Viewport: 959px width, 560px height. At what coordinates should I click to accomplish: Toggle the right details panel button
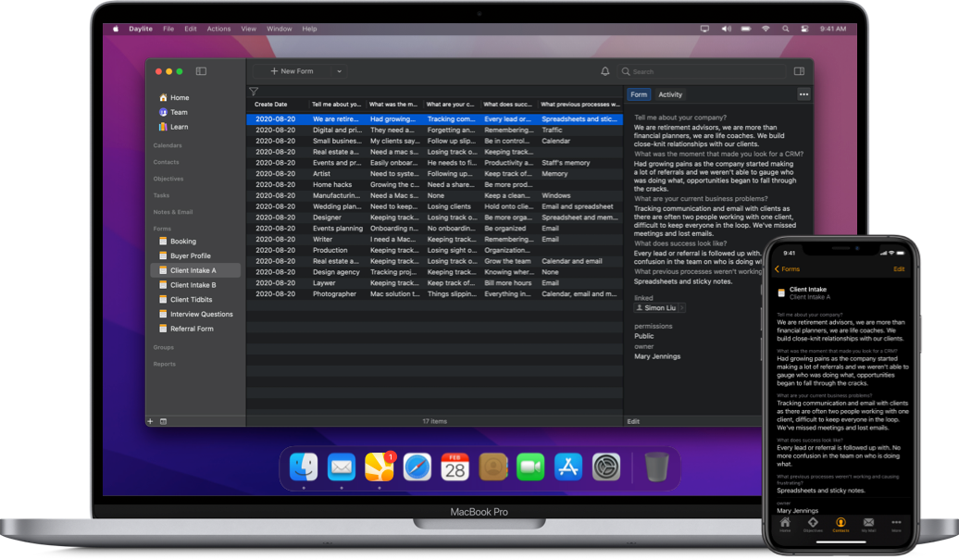[799, 71]
